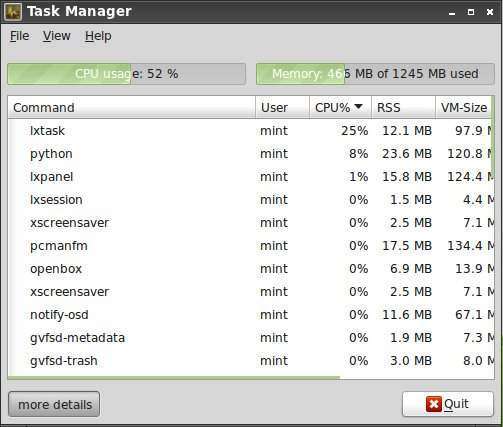Close the Task Manager window
Screen dimensions: 503x427
pos(490,12)
